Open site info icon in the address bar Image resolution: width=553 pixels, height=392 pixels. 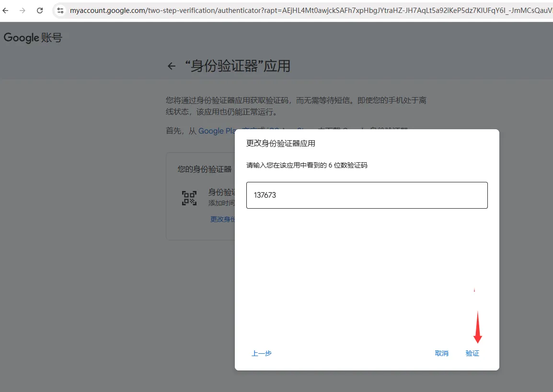[x=60, y=11]
